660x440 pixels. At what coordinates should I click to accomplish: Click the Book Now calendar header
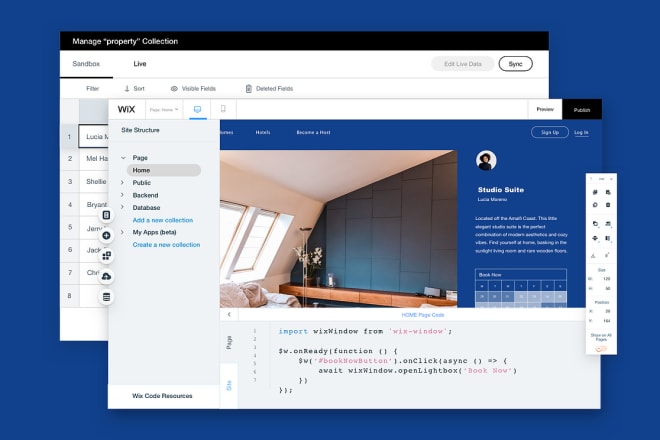pos(521,275)
